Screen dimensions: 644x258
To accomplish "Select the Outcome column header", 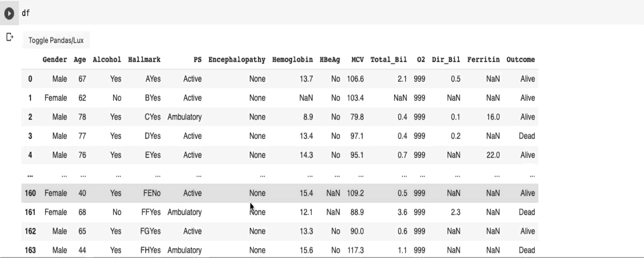I will click(x=520, y=60).
